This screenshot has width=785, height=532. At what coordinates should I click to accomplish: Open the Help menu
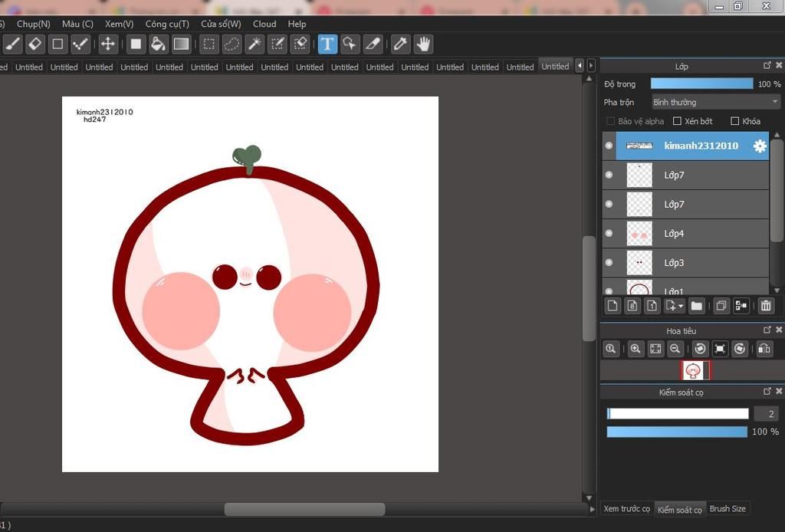point(297,24)
